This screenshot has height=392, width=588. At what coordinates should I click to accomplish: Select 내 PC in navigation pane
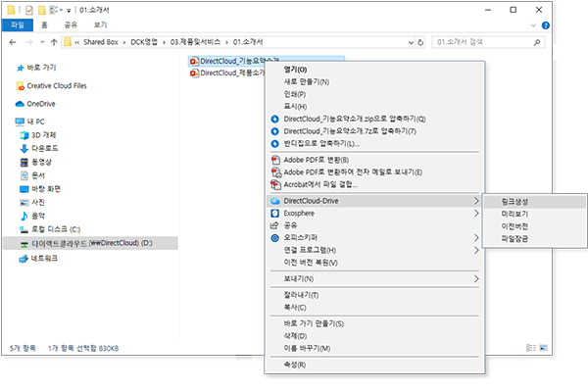point(30,122)
